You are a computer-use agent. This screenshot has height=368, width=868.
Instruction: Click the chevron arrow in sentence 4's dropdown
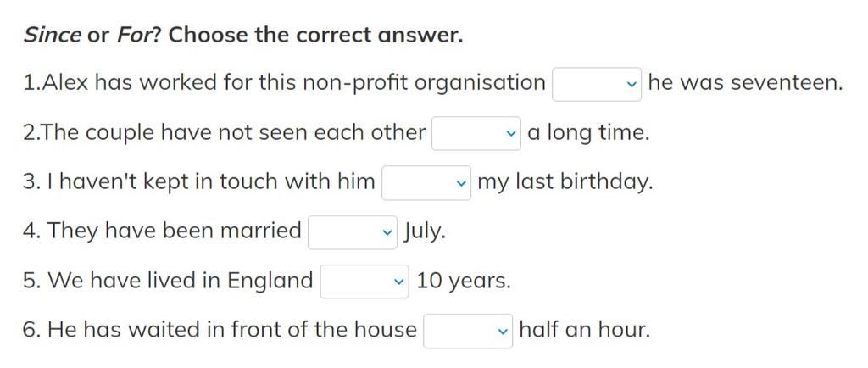(x=387, y=232)
